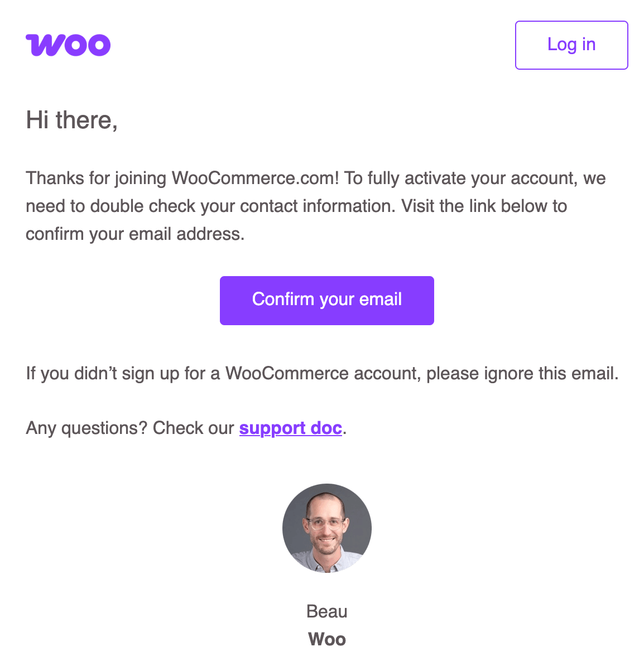Click the bold Woo signature text
This screenshot has width=644, height=666.
(x=327, y=639)
